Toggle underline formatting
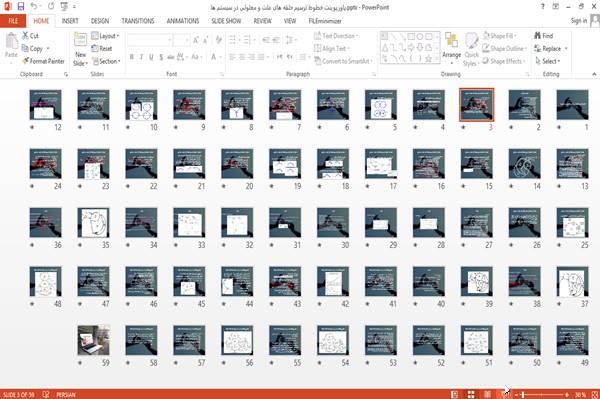This screenshot has width=600, height=399. [151, 57]
